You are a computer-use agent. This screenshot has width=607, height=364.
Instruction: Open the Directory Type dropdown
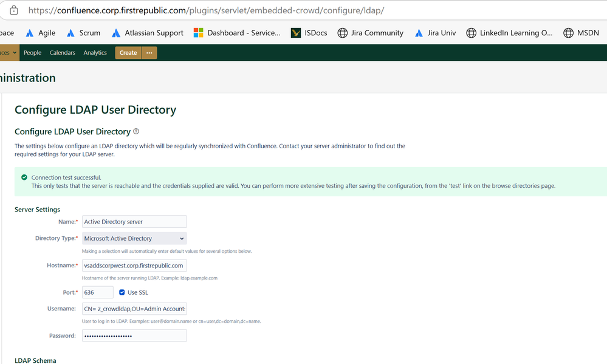coord(134,238)
